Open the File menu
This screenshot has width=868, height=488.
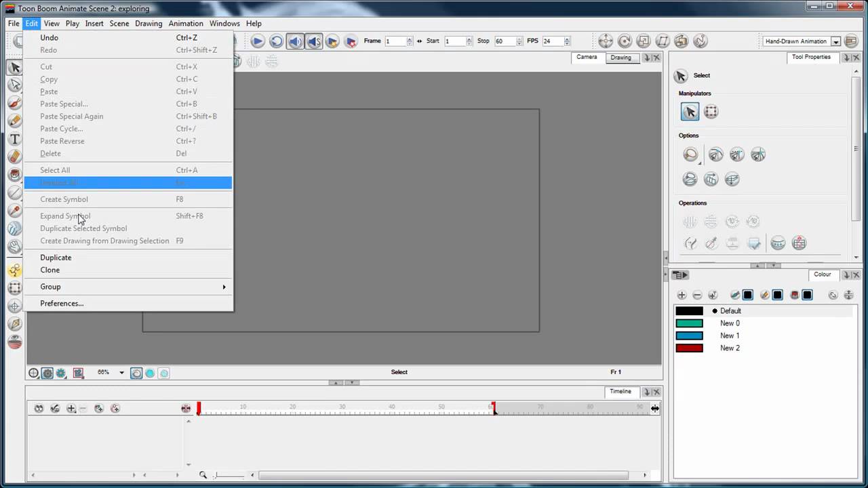coord(14,23)
